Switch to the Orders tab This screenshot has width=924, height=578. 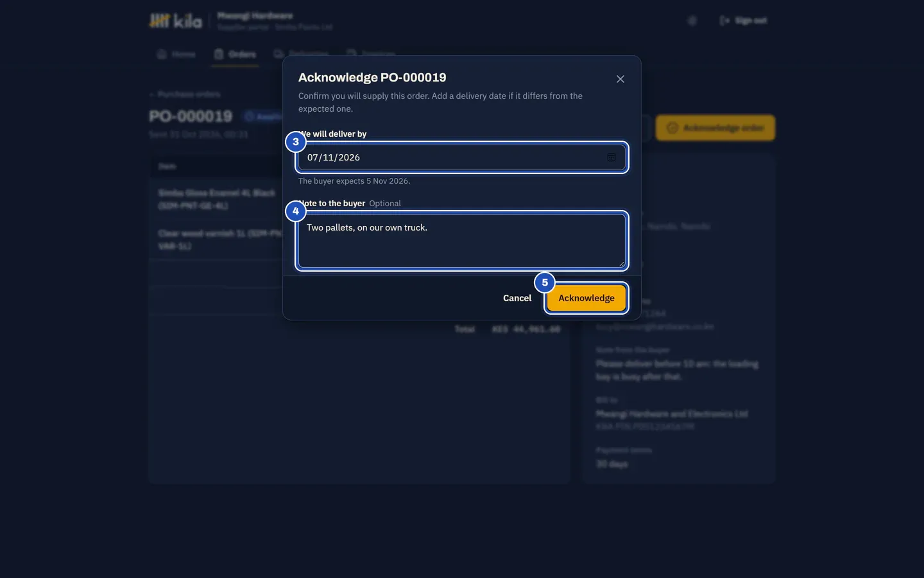[235, 55]
